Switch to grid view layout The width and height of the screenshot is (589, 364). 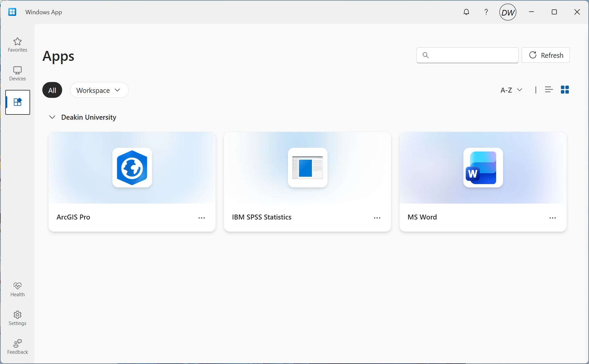565,89
